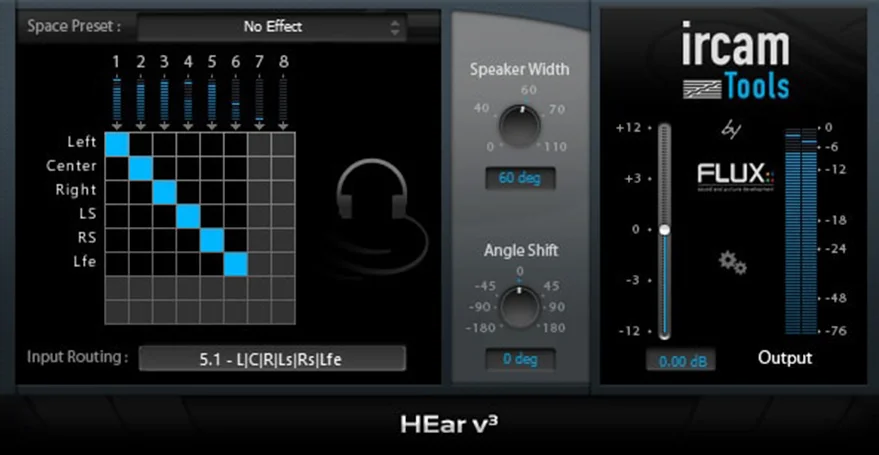Click the Angle Shift label
The image size is (879, 455).
tap(521, 250)
